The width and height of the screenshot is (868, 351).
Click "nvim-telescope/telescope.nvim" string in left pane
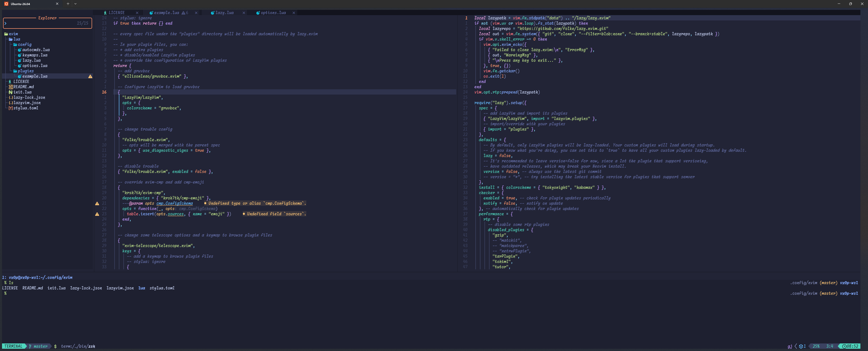coord(157,246)
